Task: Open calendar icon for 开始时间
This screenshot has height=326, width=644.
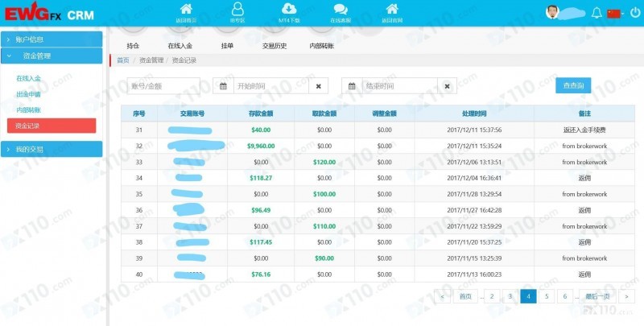Action: pyautogui.click(x=223, y=86)
